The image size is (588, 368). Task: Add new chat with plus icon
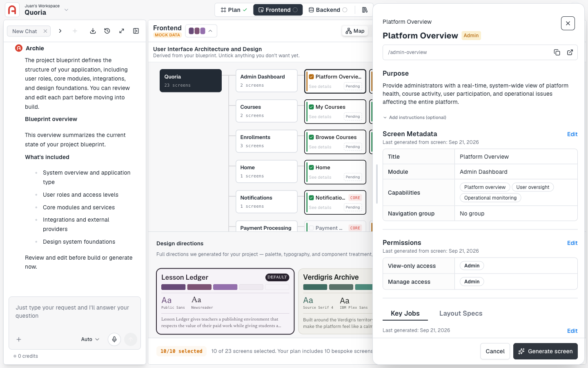pyautogui.click(x=75, y=31)
